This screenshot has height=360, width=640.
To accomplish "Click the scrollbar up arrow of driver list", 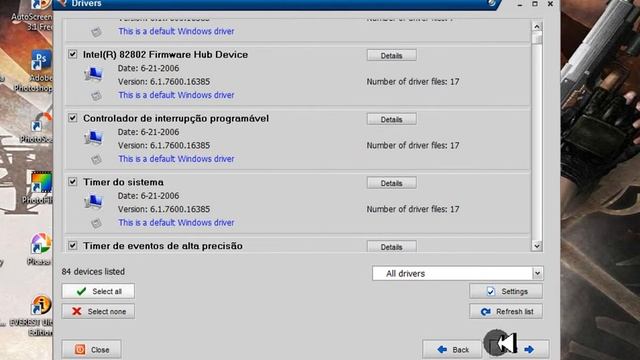I will click(x=537, y=27).
